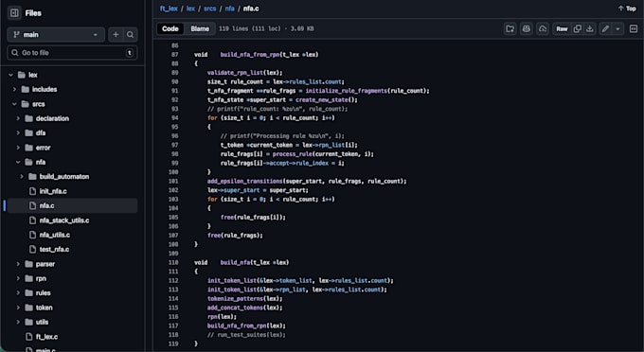Image resolution: width=644 pixels, height=352 pixels.
Task: Switch to the Code tab
Action: click(x=170, y=28)
